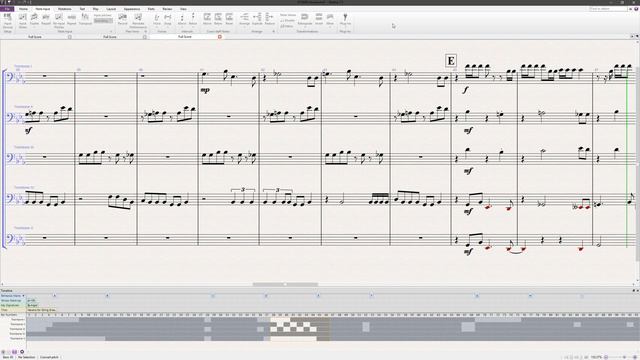Add interval Below in Intervals group

pos(193,20)
